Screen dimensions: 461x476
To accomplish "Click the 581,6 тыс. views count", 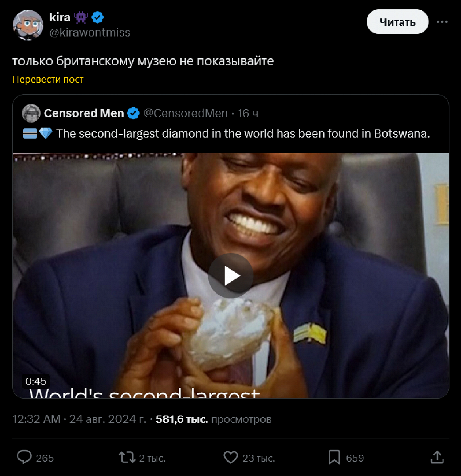I will click(x=181, y=419).
